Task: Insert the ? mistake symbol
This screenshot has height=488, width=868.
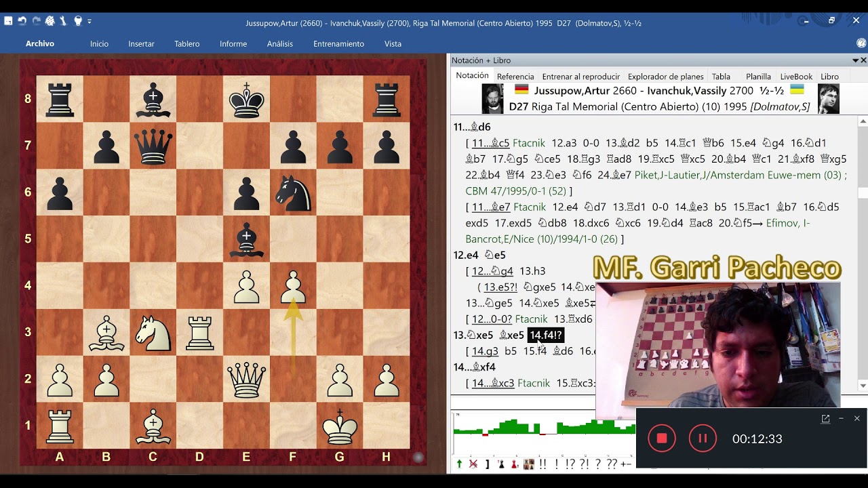Action: tap(597, 464)
